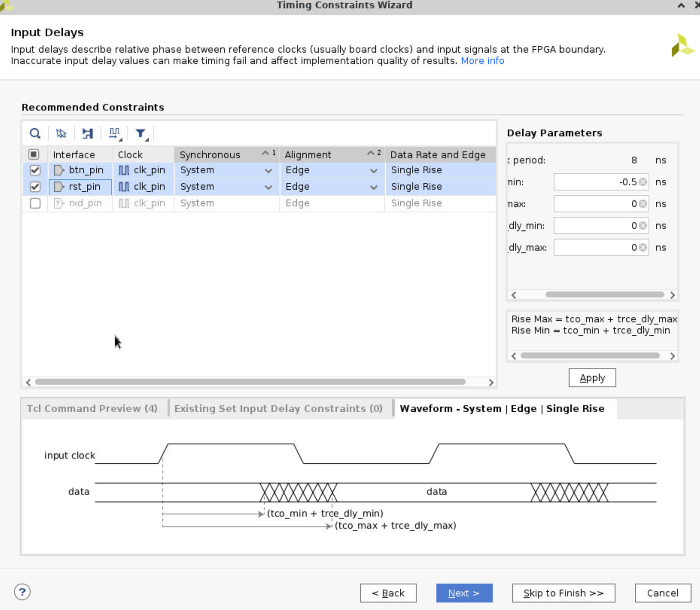Click the tco min input field
This screenshot has height=610, width=700.
[601, 182]
